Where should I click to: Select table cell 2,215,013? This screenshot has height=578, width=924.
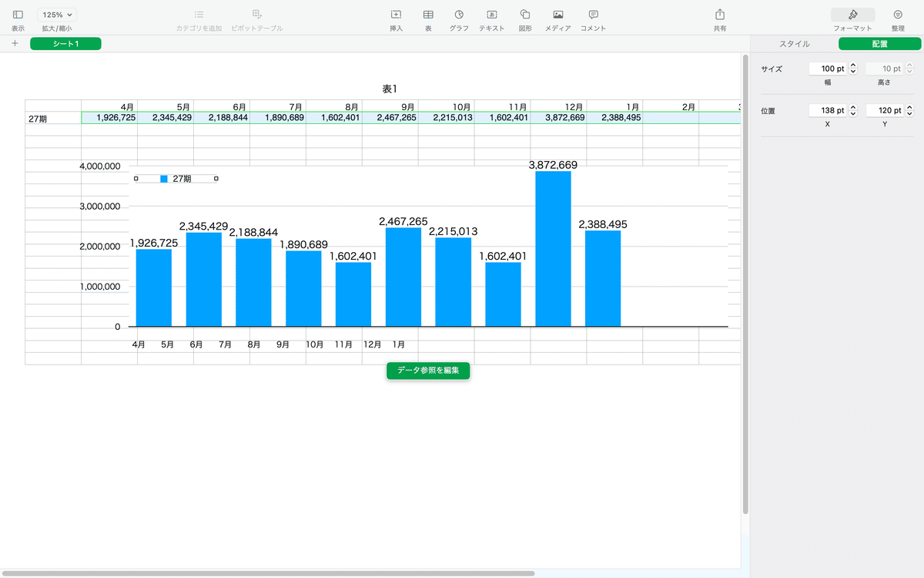point(447,118)
